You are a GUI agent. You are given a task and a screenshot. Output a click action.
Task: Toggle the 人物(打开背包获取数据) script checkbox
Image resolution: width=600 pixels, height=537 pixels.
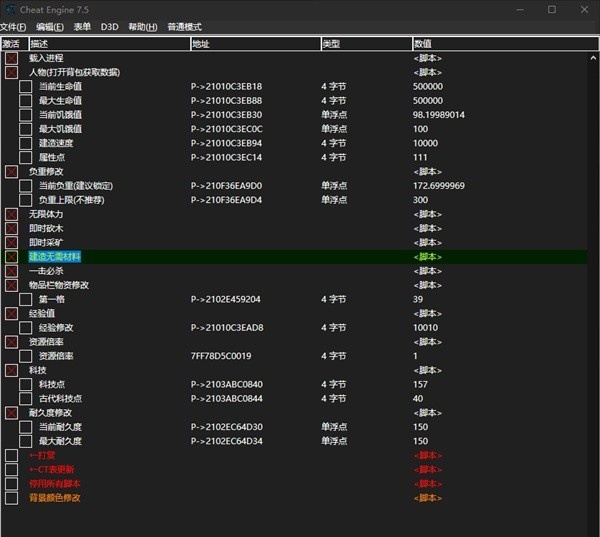(x=11, y=72)
